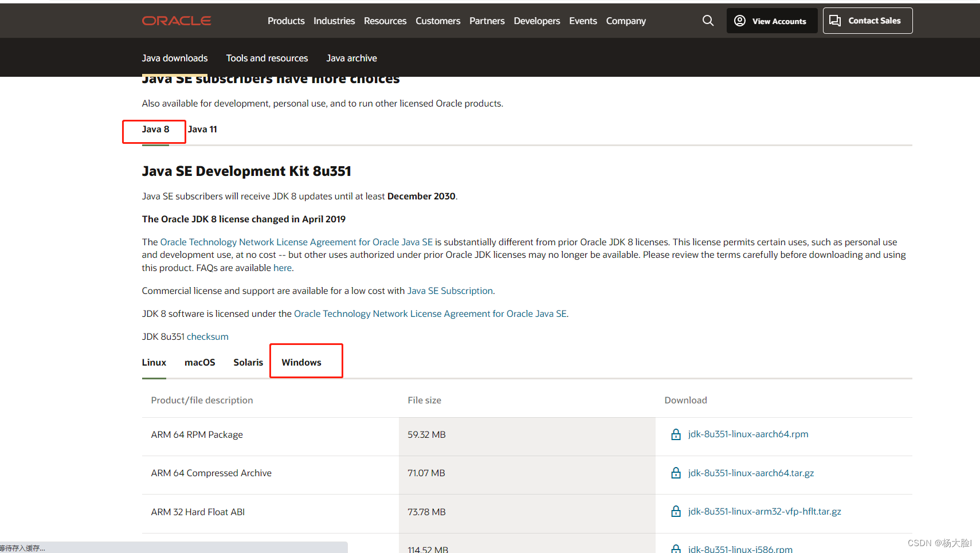The height and width of the screenshot is (553, 980).
Task: Open the Java SE Subscription link
Action: (x=450, y=291)
